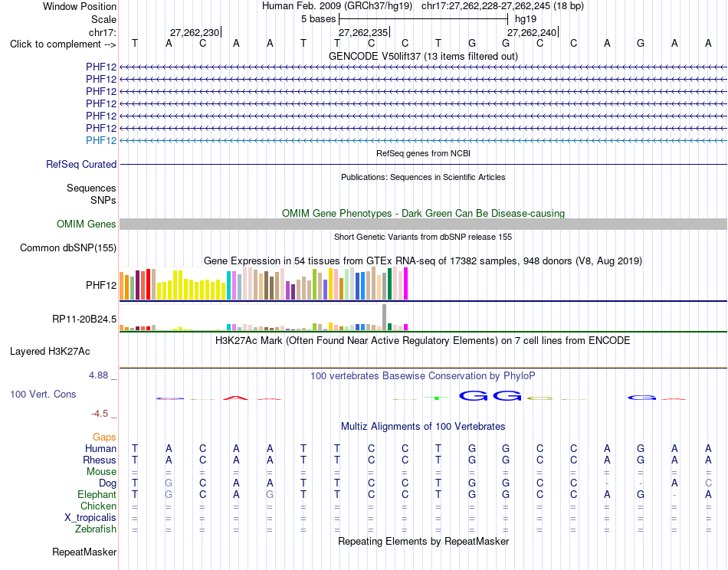Click the chr17: ruler label
Viewport: 728px width, 570px height.
click(x=103, y=32)
